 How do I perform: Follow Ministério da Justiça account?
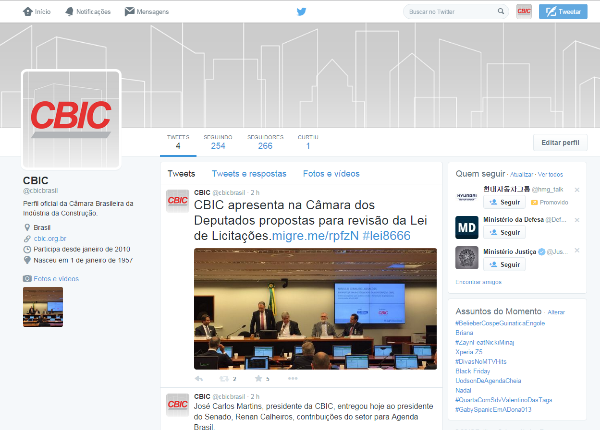click(x=505, y=264)
